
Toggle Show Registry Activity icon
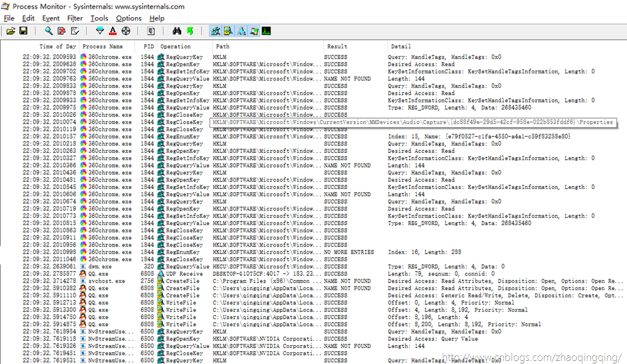tap(216, 31)
